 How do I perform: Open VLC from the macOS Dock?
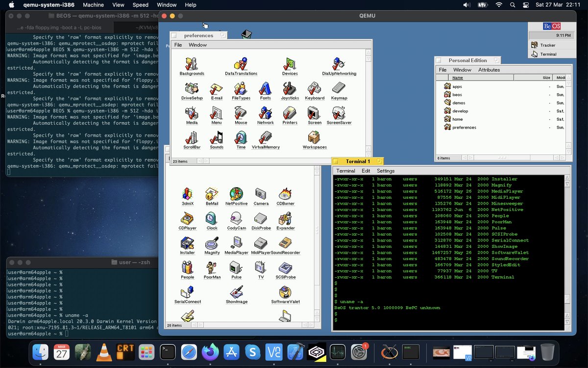click(103, 352)
